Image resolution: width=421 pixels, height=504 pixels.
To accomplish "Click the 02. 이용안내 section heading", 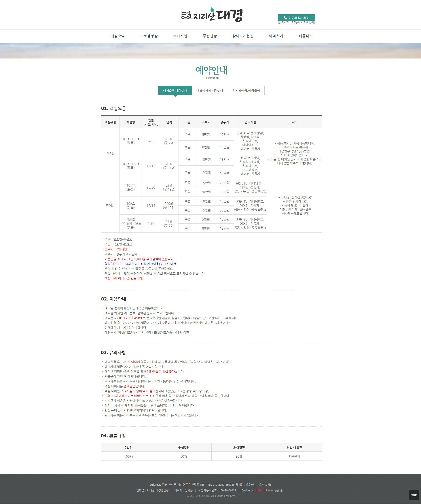I will pos(113,299).
